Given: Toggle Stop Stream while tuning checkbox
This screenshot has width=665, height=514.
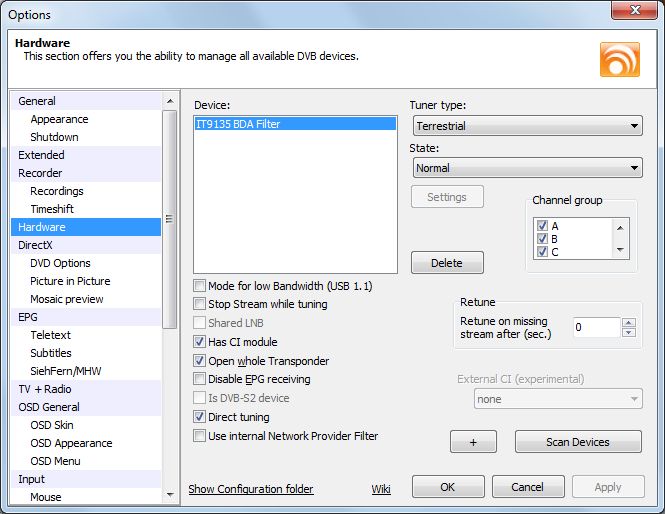Looking at the screenshot, I should 201,304.
